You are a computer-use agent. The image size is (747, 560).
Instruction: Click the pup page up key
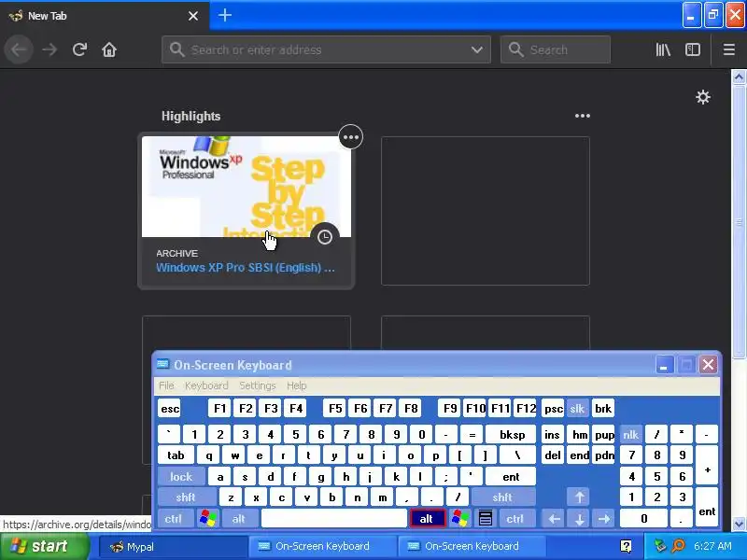(604, 435)
